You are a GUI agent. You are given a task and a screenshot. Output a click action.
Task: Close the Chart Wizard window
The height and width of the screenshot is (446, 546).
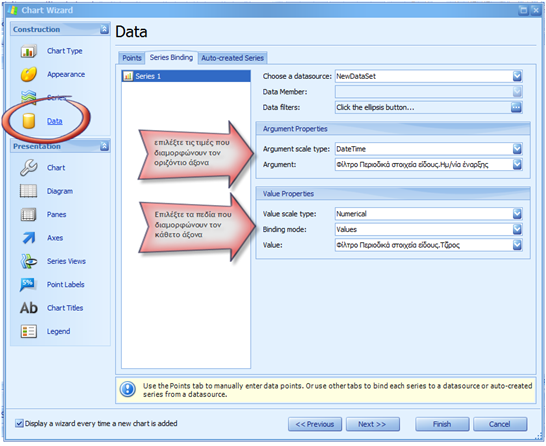536,10
